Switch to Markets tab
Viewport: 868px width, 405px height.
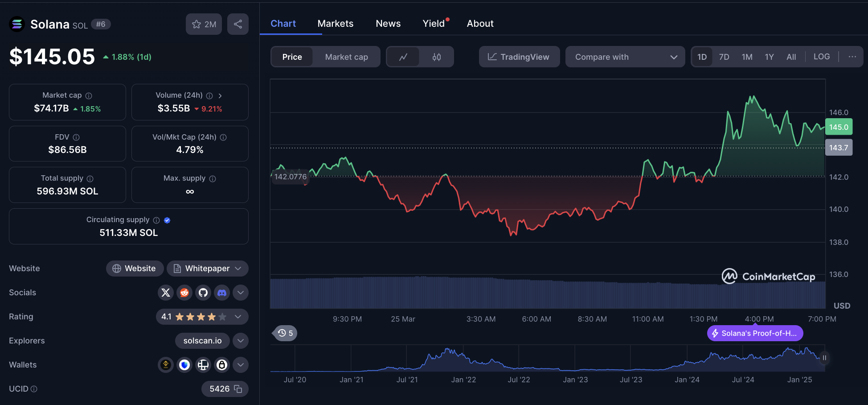(x=336, y=24)
